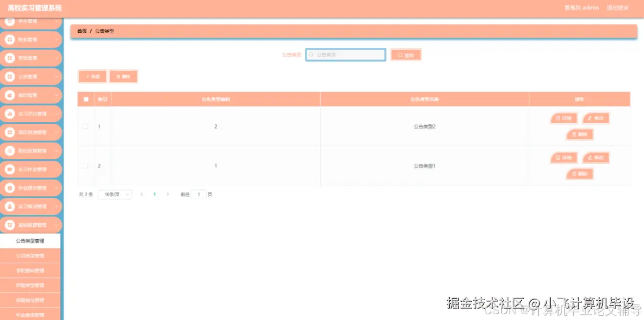644x320 pixels.
Task: Expand the 院系管理 chevron
Action: pyautogui.click(x=56, y=40)
